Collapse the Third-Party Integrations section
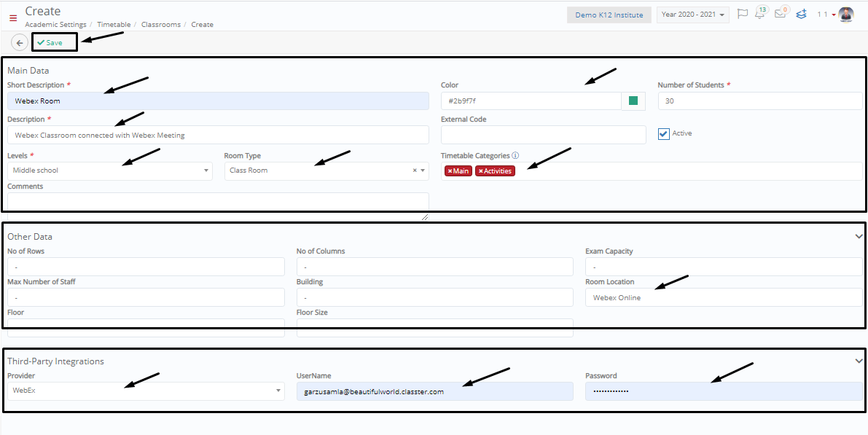The image size is (868, 435). [x=859, y=361]
